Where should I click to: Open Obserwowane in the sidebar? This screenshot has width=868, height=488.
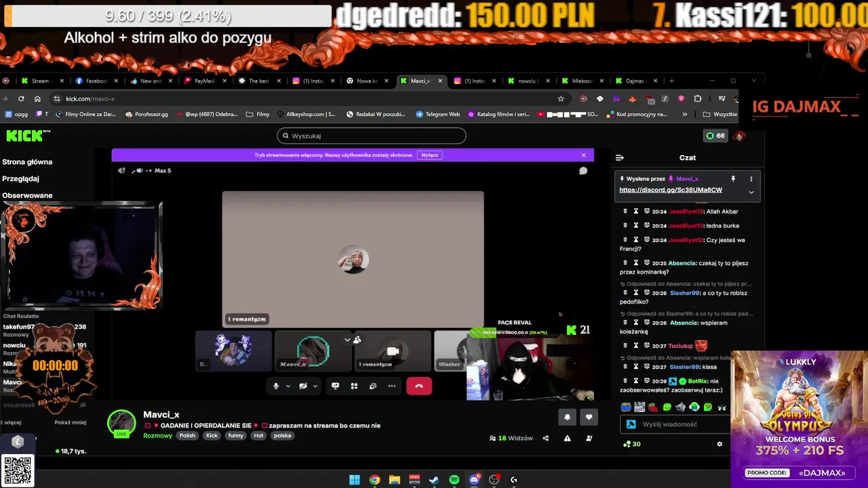click(27, 195)
